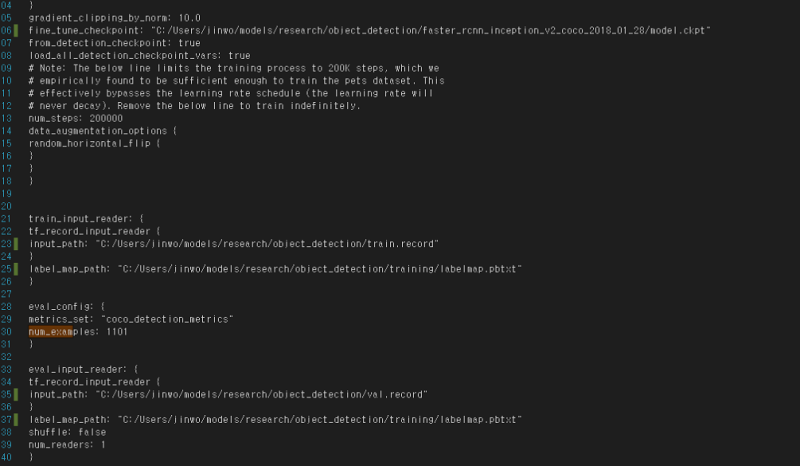
Task: Place cursor on the highlighted num_examples text
Action: [x=52, y=331]
